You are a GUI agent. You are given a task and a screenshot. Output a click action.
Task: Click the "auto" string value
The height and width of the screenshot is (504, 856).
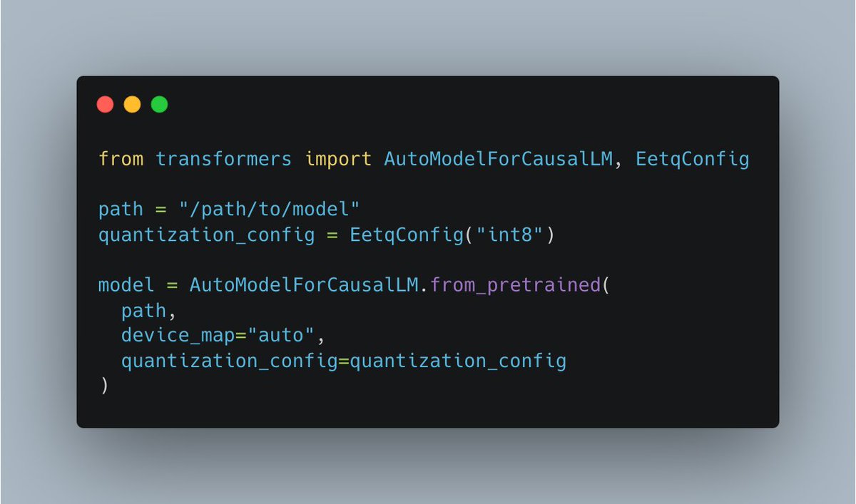pyautogui.click(x=280, y=335)
